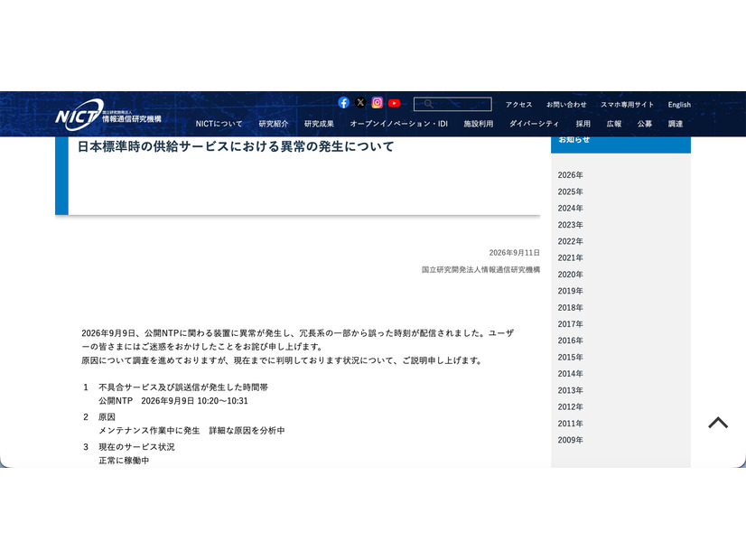
Task: Focus the site search input field
Action: (452, 104)
